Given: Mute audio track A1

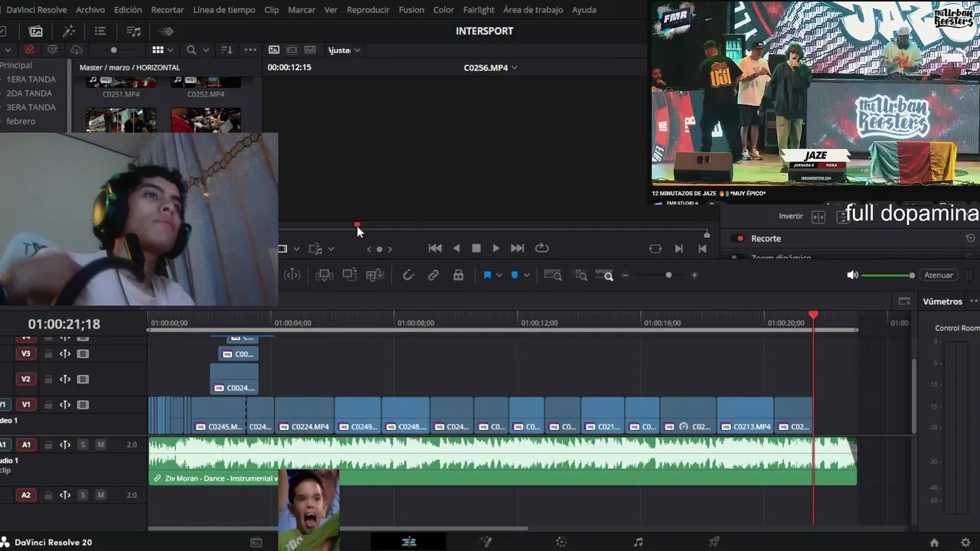Looking at the screenshot, I should point(100,445).
